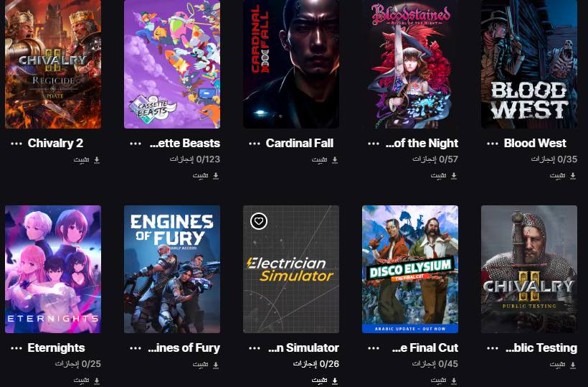
Task: Open the three-dot menu for Chivalry 2
Action: tap(16, 144)
